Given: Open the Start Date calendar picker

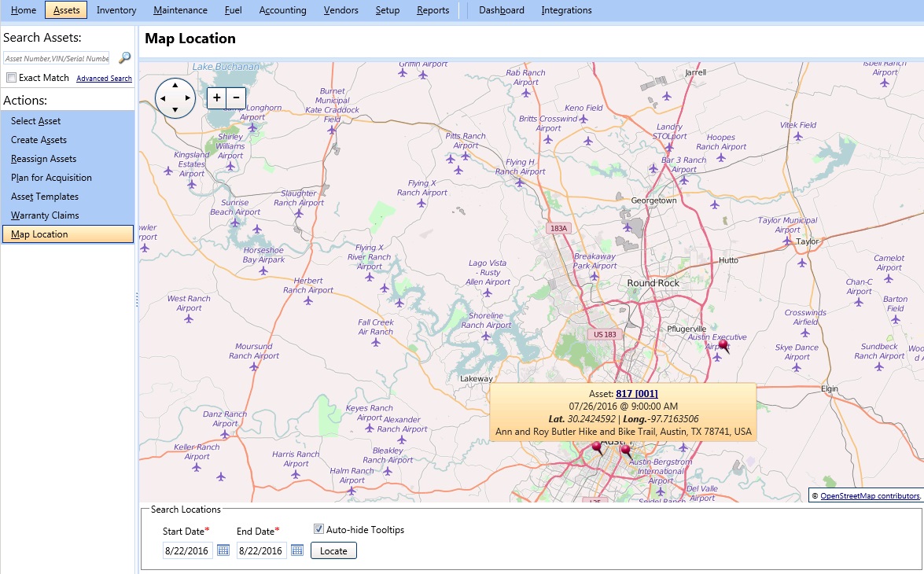Looking at the screenshot, I should coord(223,550).
